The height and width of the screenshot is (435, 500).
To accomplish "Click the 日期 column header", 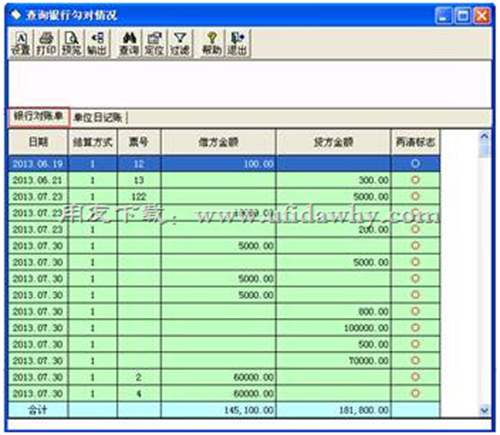I will (38, 142).
